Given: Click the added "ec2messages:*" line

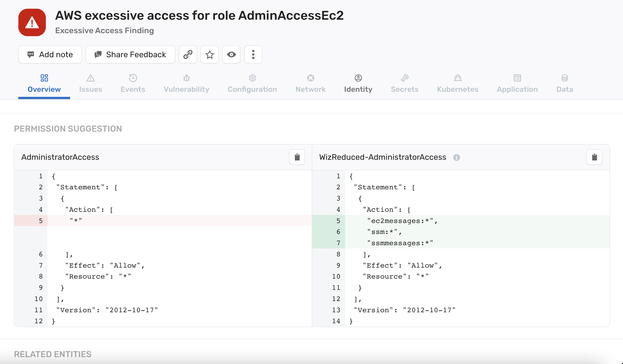Looking at the screenshot, I should coord(461,220).
